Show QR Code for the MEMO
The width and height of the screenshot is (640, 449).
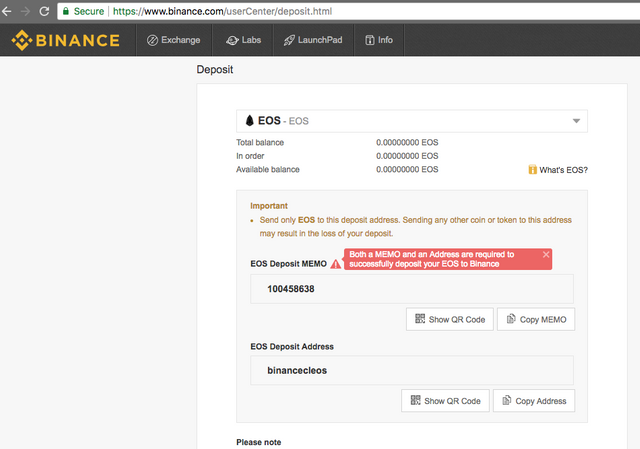[450, 319]
